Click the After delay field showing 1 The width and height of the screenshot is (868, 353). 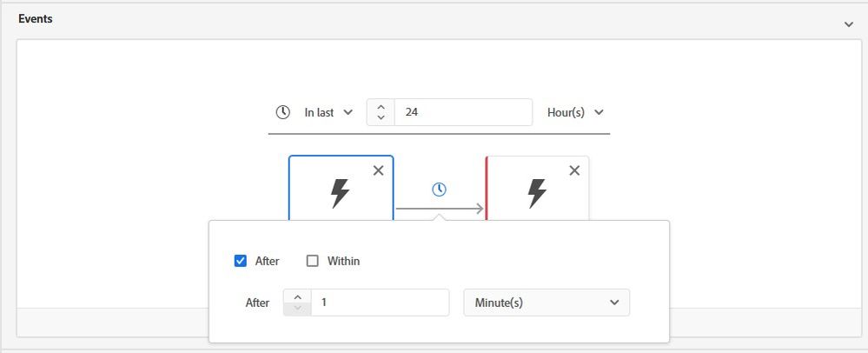click(x=380, y=303)
